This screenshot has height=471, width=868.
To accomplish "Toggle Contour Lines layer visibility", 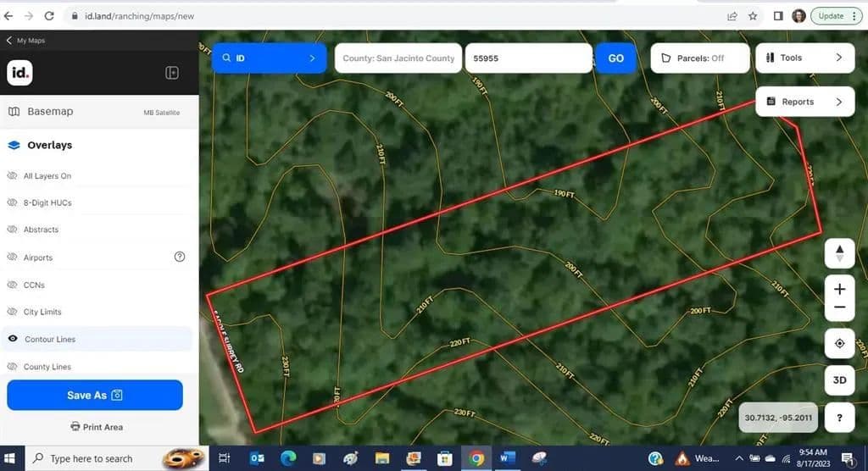I will point(13,339).
